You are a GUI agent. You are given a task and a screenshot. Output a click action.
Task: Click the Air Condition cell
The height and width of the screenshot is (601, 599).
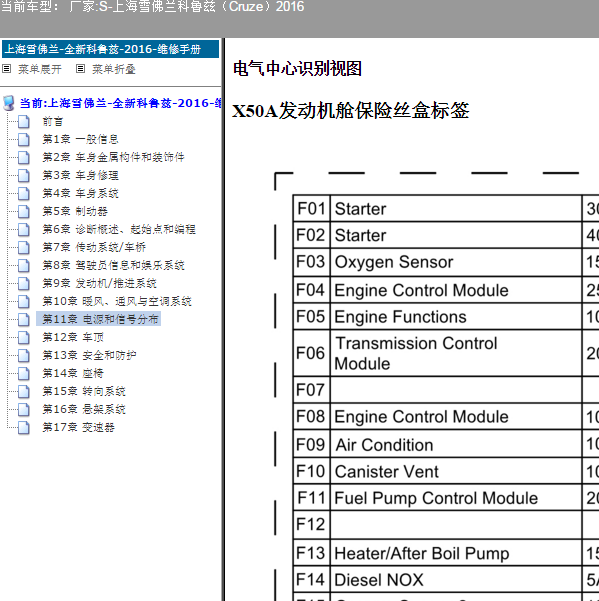point(456,445)
